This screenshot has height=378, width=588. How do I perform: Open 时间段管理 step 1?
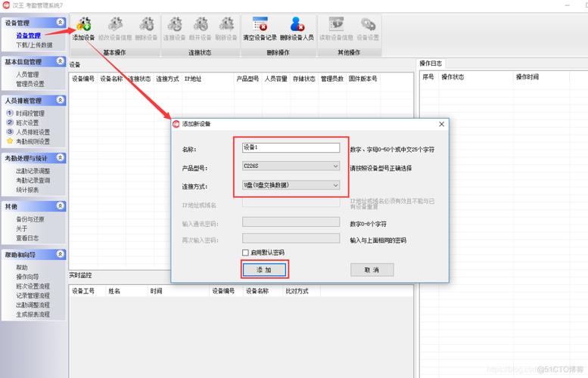pos(30,113)
